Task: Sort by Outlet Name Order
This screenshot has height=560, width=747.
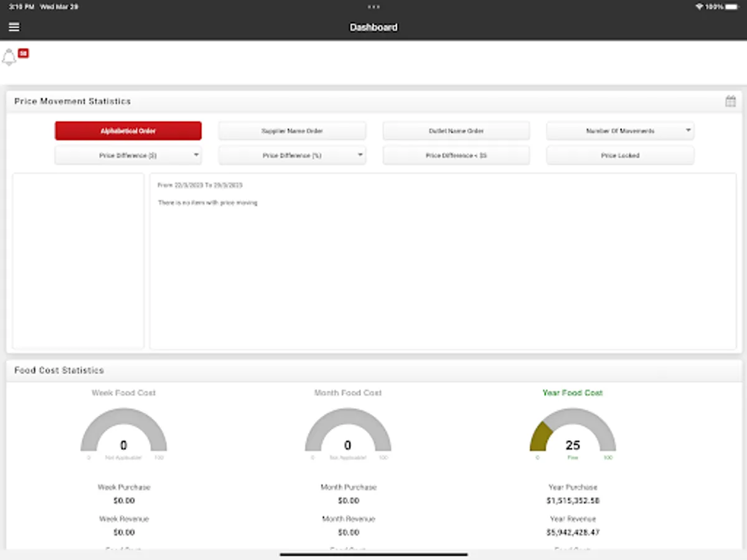Action: tap(456, 131)
